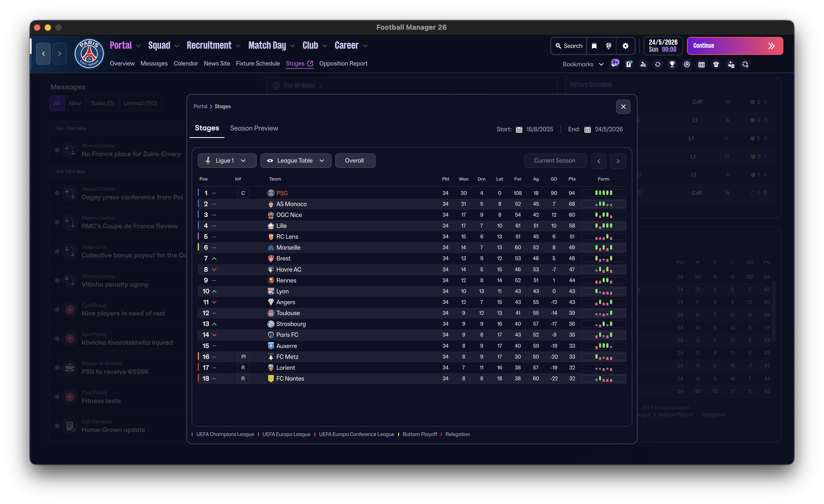Open the calendar grid bookmark icon
This screenshot has height=504, width=824.
coord(701,64)
